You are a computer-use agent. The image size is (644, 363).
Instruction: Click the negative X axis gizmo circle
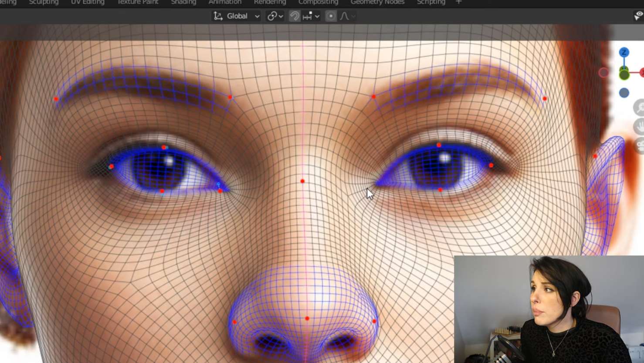[603, 73]
